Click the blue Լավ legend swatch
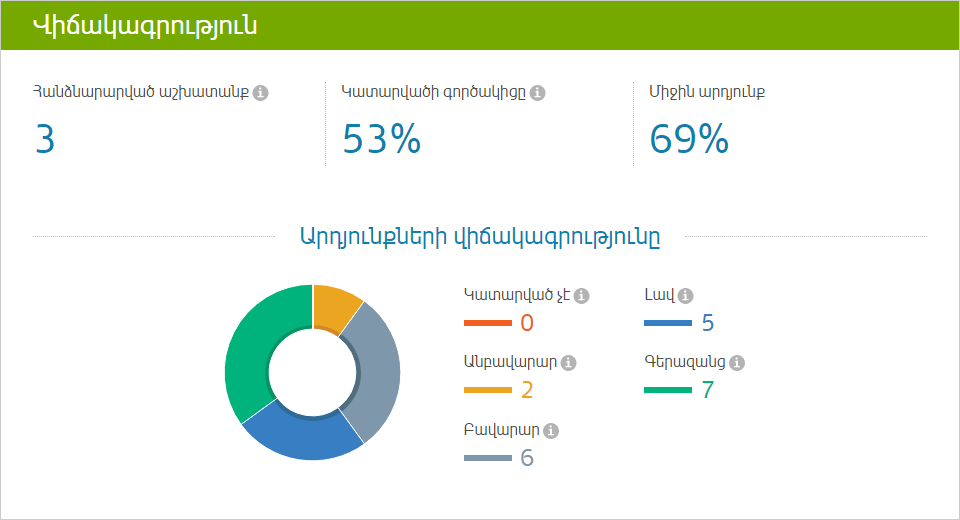960x520 pixels. click(x=668, y=323)
